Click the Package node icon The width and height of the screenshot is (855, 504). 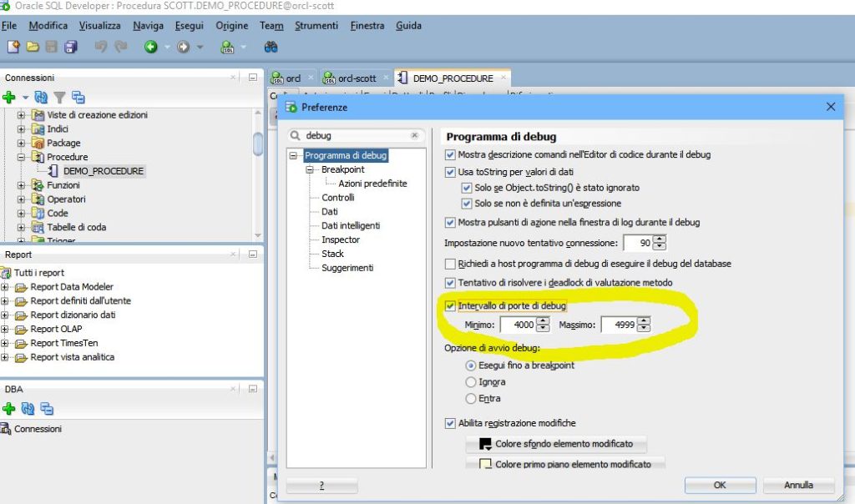click(x=38, y=143)
